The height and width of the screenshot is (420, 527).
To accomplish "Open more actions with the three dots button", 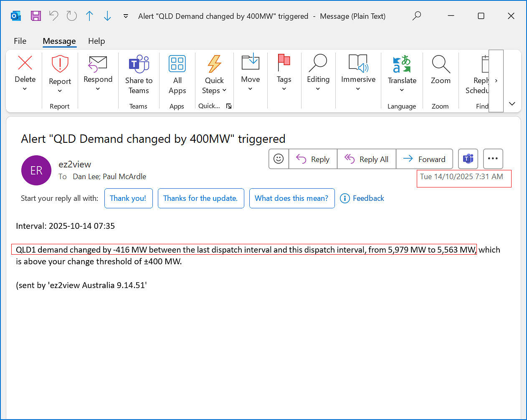I will tap(493, 159).
